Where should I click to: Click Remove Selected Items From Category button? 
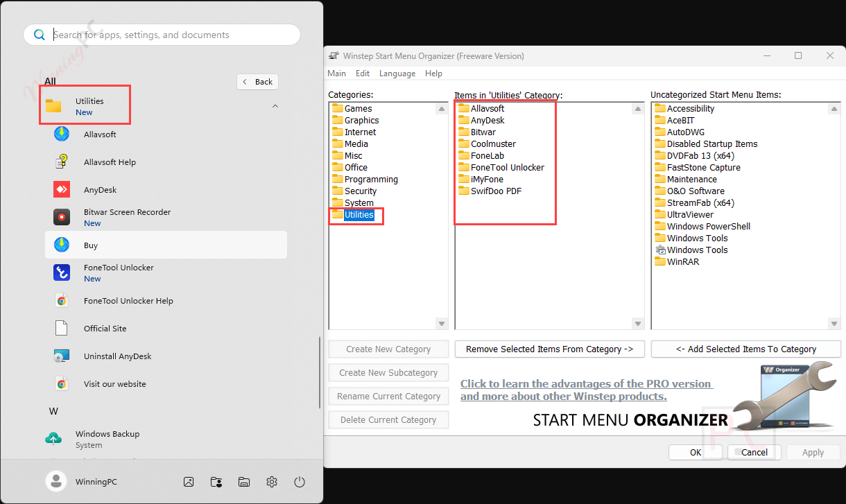click(x=550, y=349)
